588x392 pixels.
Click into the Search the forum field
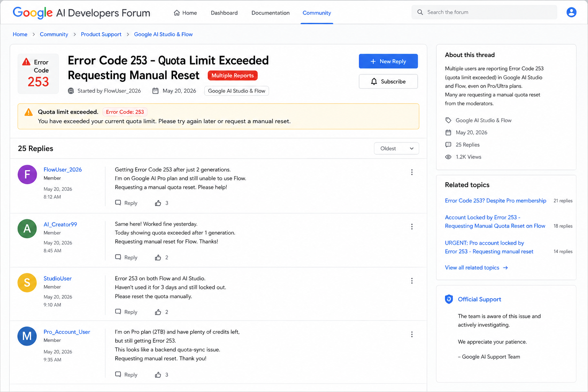point(484,12)
